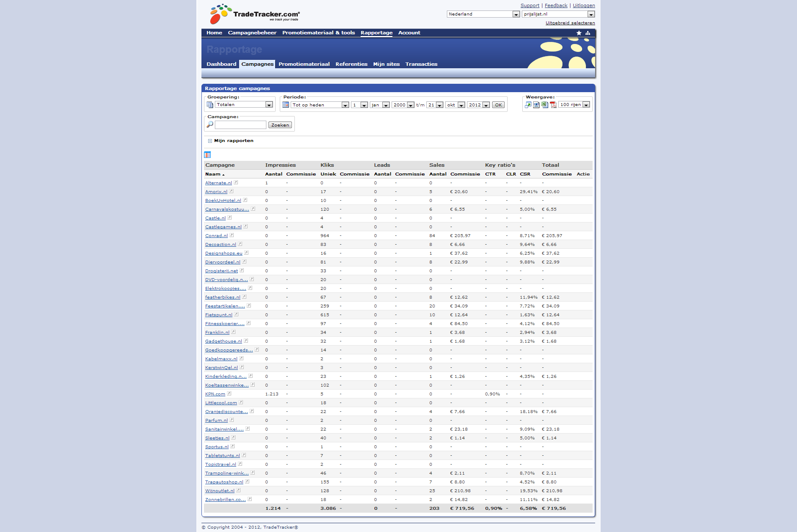Switch to the Mijn sites tab
This screenshot has height=532, width=797.
[x=386, y=64]
